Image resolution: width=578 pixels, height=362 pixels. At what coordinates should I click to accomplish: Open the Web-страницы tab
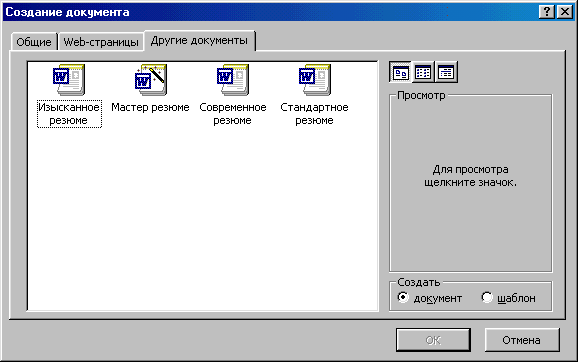[x=101, y=42]
